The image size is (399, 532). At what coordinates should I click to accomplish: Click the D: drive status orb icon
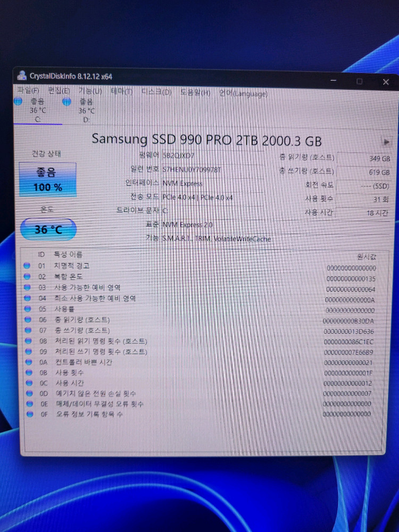tap(67, 102)
